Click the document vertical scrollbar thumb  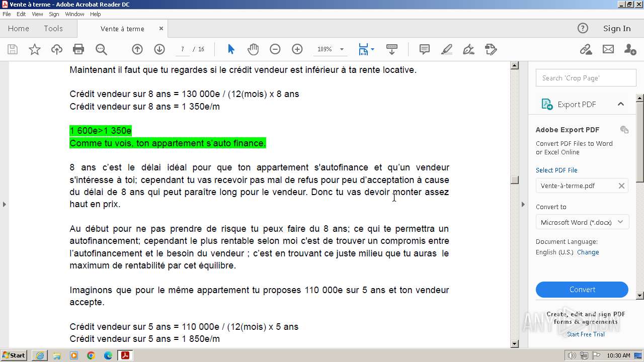click(514, 180)
